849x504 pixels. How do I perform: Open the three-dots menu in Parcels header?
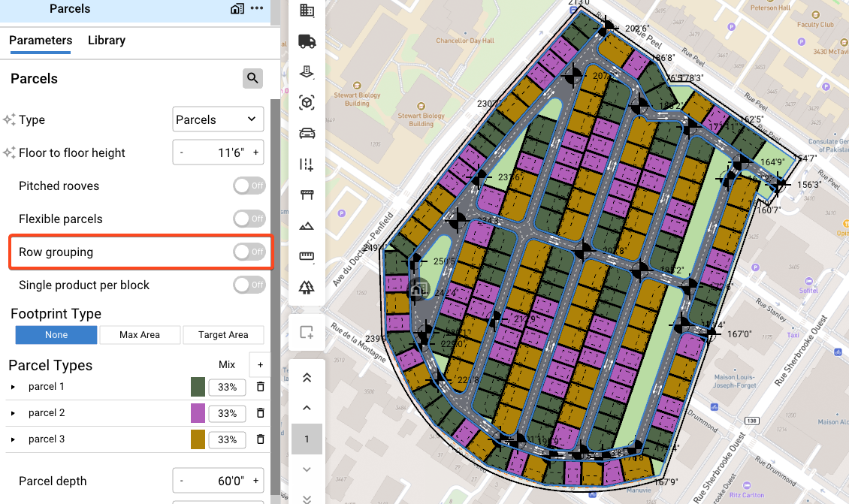(x=257, y=9)
